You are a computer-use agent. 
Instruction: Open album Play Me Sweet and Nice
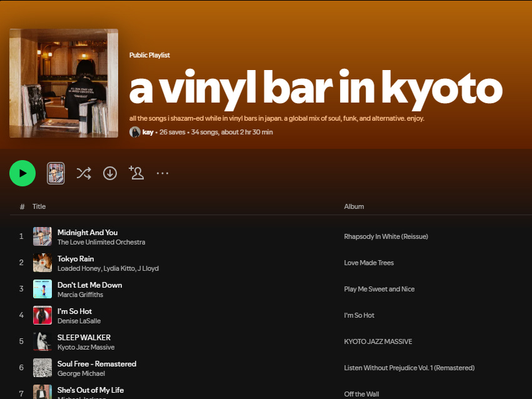(x=379, y=289)
